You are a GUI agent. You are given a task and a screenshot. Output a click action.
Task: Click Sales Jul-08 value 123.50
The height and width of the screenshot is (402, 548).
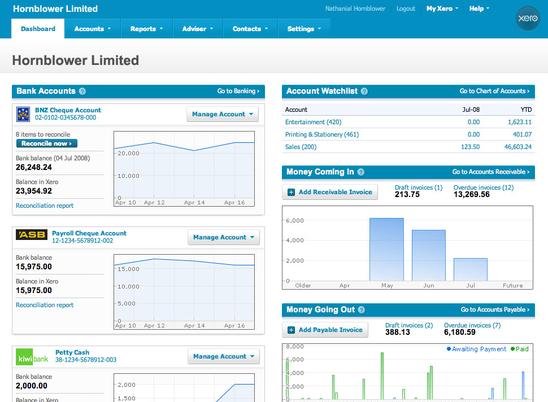click(470, 147)
